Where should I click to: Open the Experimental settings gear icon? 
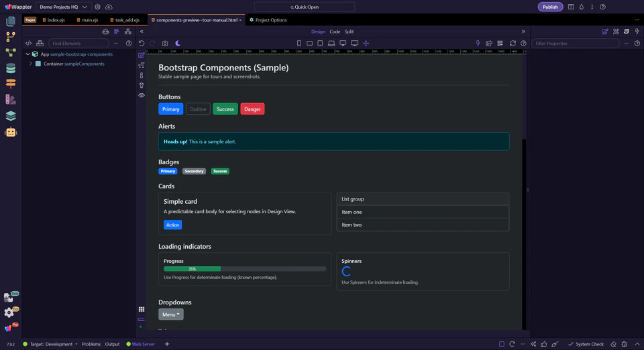tap(10, 312)
